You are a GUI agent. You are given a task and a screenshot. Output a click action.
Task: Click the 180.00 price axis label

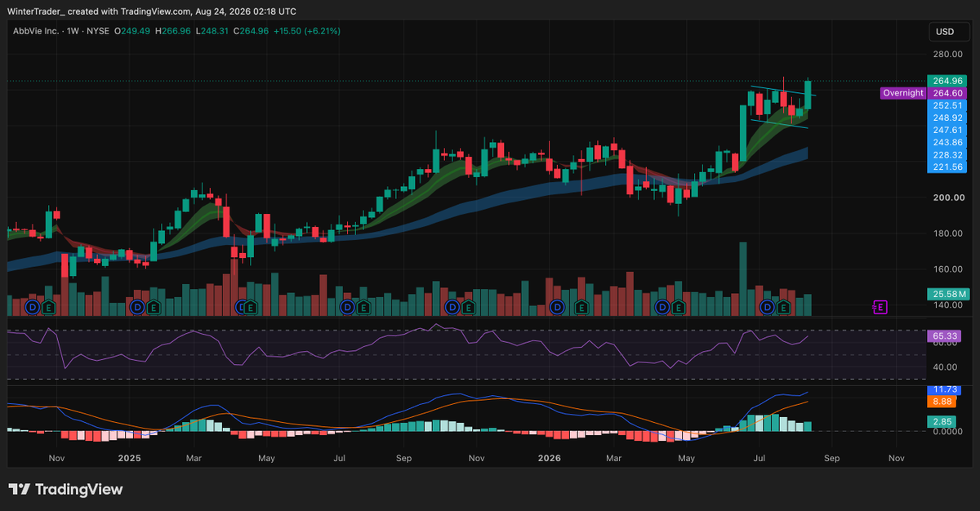tap(949, 233)
